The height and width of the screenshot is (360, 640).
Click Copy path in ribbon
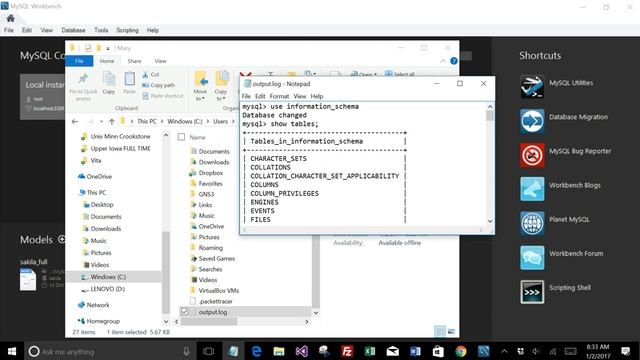point(158,85)
